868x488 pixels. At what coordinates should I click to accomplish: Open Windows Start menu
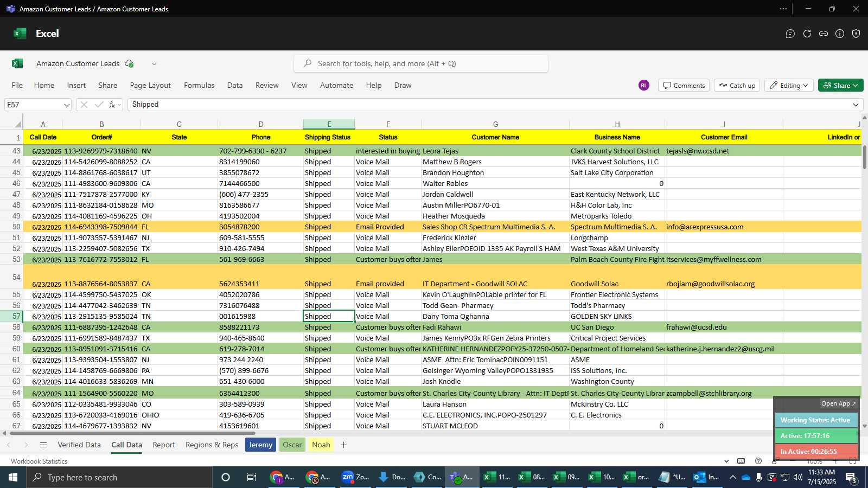coord(13,477)
